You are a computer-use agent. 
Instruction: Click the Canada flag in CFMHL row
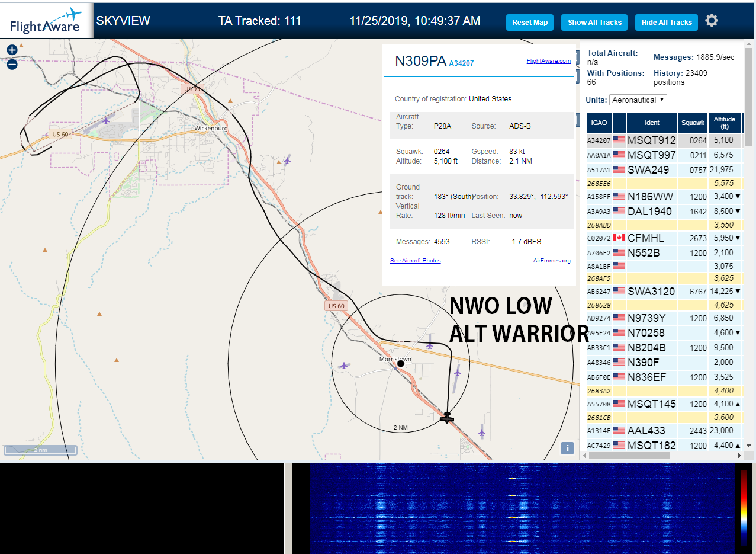[x=619, y=238]
